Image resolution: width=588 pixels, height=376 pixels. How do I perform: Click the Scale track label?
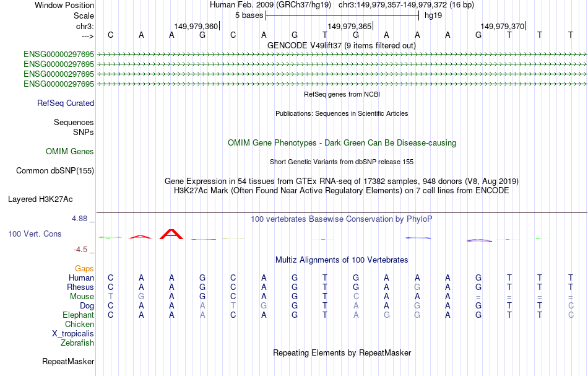(x=84, y=15)
